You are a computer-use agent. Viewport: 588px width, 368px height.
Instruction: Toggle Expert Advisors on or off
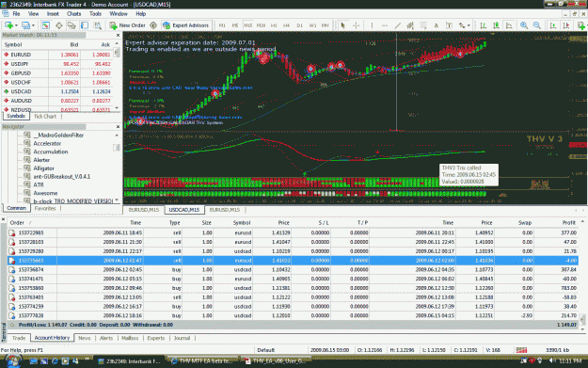click(185, 25)
